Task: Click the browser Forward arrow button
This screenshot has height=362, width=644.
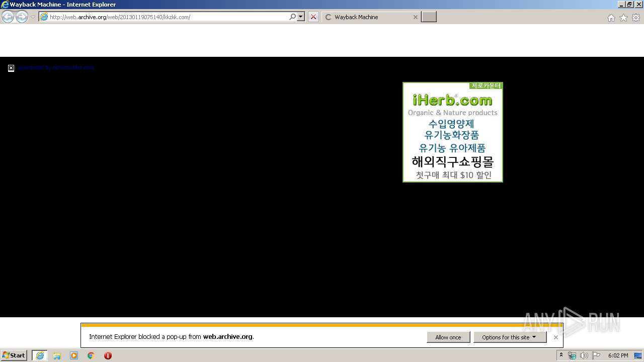Action: [22, 17]
